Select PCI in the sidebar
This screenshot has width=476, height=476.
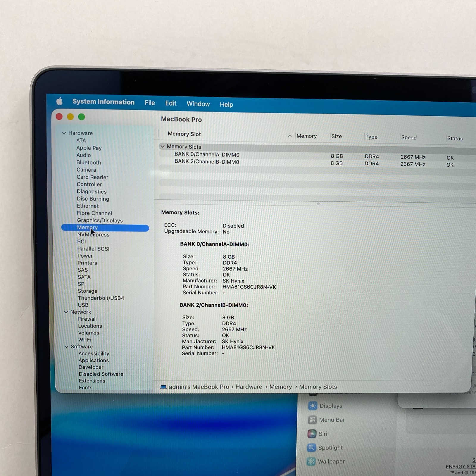82,242
